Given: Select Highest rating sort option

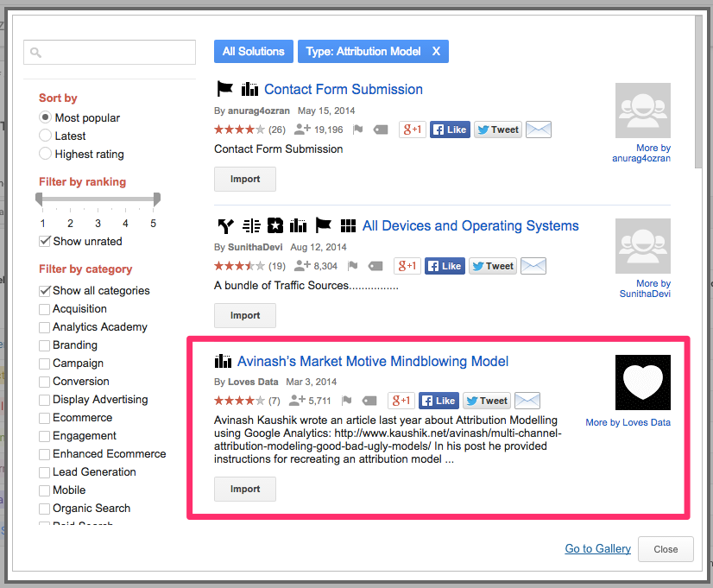Looking at the screenshot, I should coord(45,154).
